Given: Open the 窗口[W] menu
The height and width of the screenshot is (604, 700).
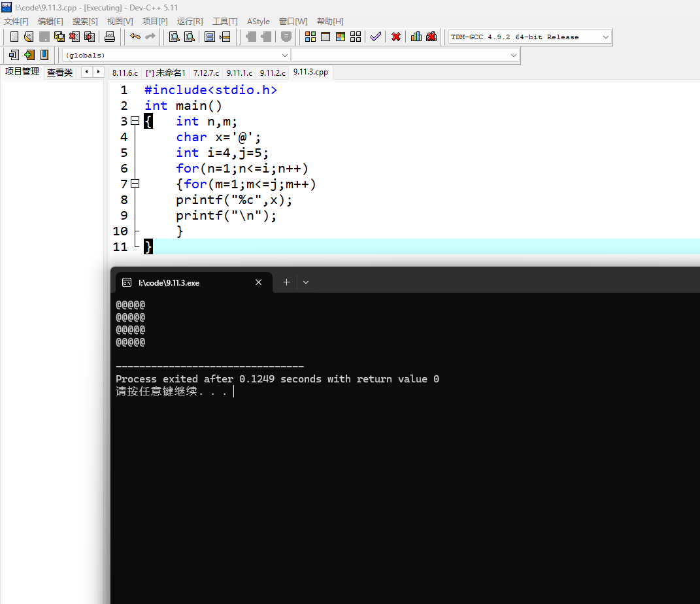Looking at the screenshot, I should pos(293,22).
